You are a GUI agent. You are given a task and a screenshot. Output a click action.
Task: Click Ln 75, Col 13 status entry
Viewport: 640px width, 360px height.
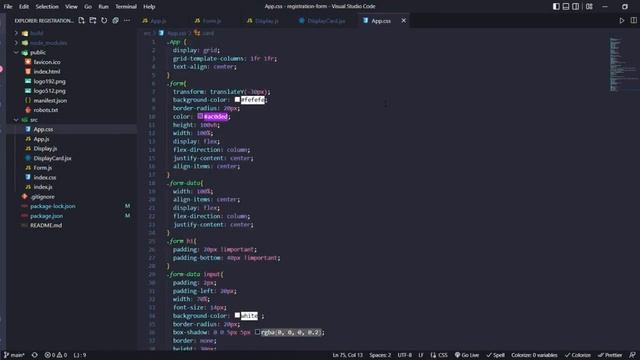coord(347,355)
